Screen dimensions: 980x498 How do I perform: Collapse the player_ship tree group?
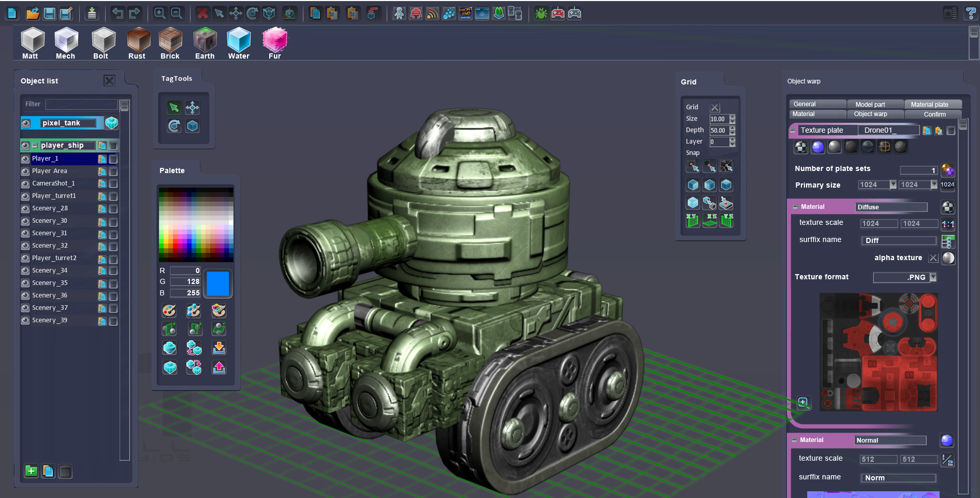pyautogui.click(x=35, y=146)
